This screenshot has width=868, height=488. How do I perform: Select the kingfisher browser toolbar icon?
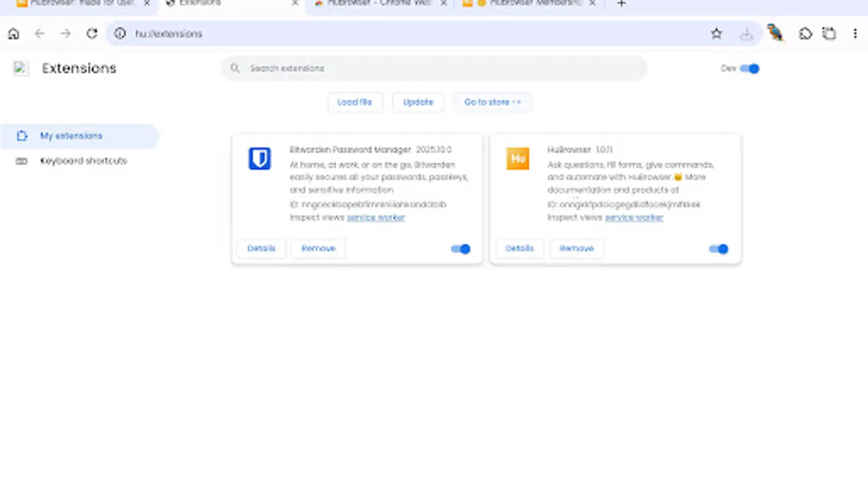click(776, 33)
